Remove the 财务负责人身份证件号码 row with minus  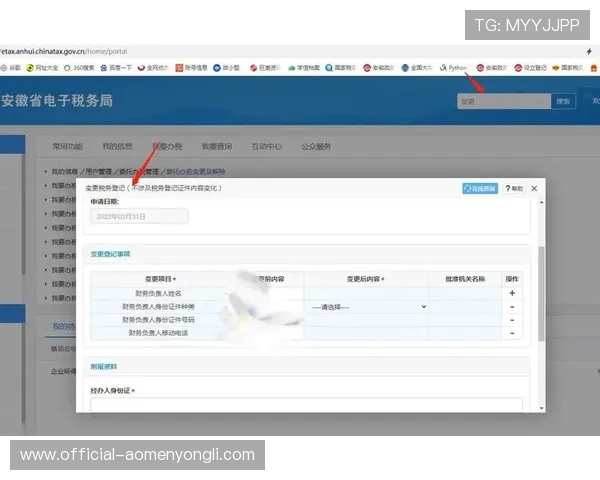512,320
